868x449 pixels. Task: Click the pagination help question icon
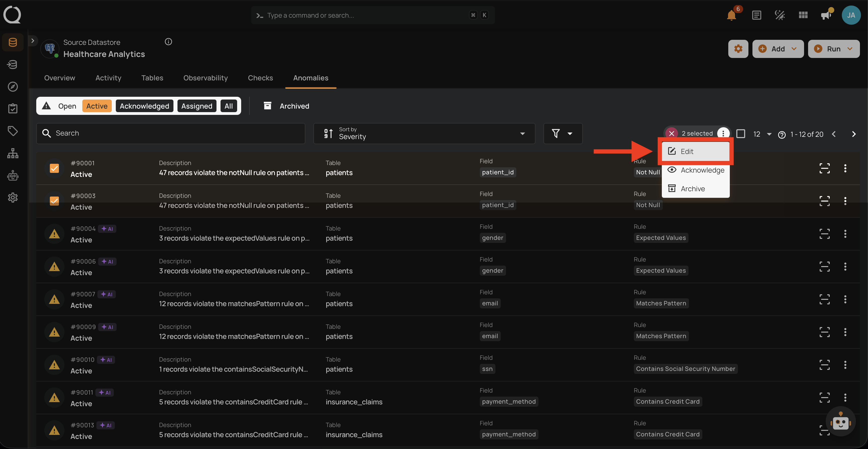tap(782, 135)
